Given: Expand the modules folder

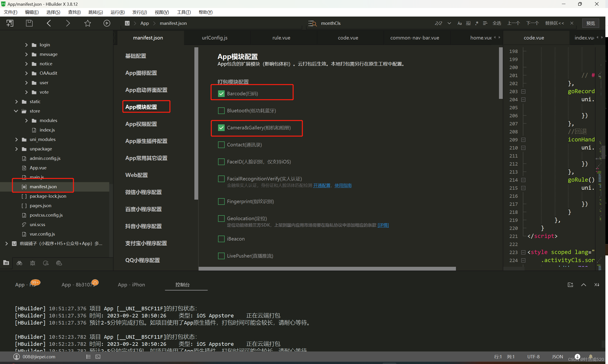Looking at the screenshot, I should tap(26, 120).
